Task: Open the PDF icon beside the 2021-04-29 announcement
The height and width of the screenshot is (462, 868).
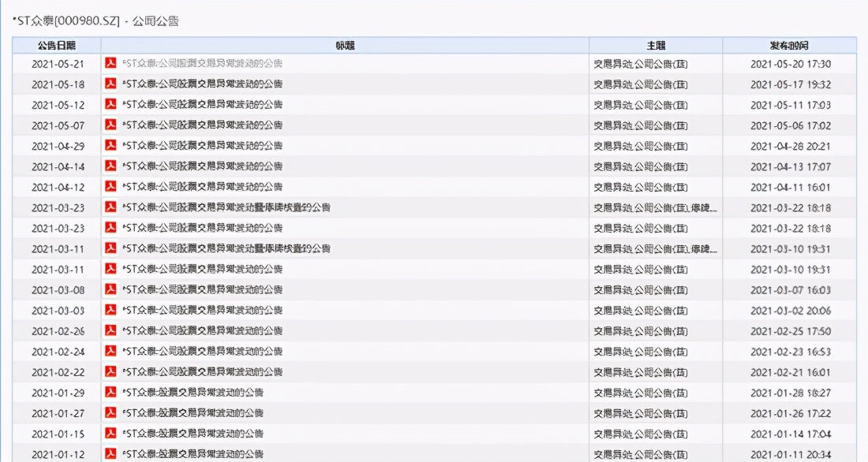Action: [111, 145]
